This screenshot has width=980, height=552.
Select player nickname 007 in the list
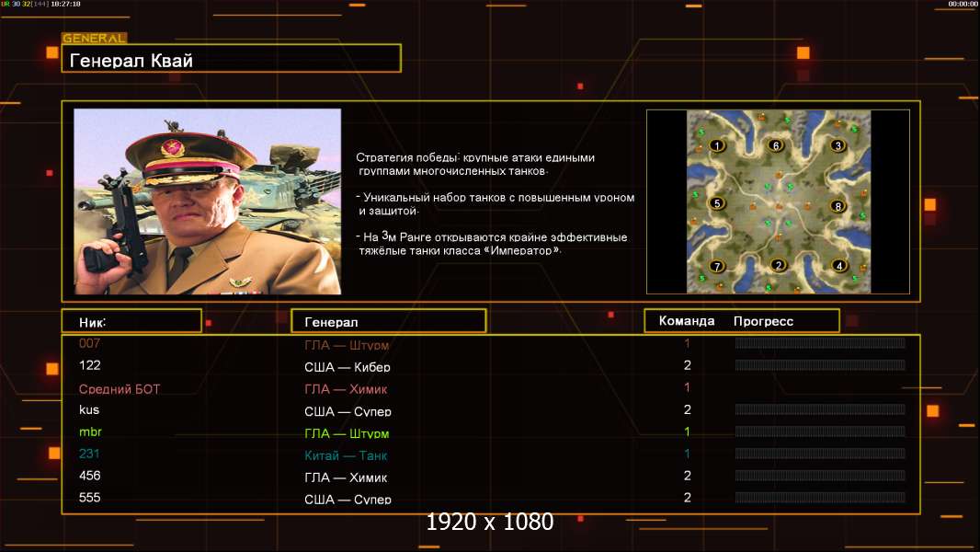[90, 343]
